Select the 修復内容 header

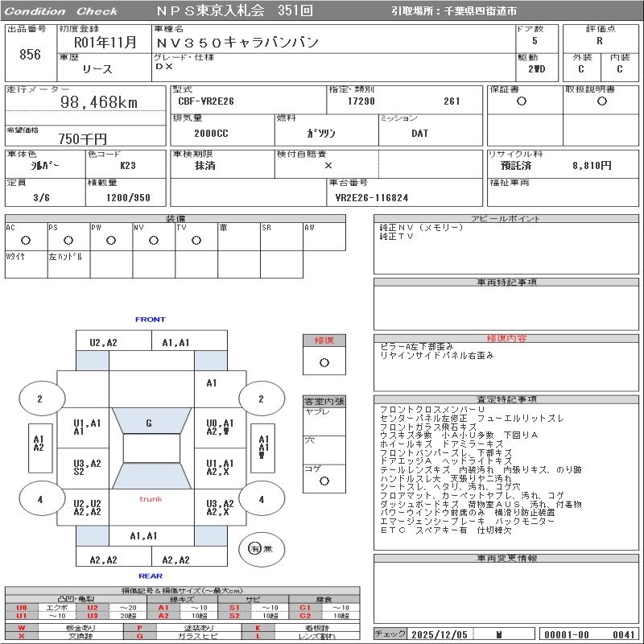(507, 338)
